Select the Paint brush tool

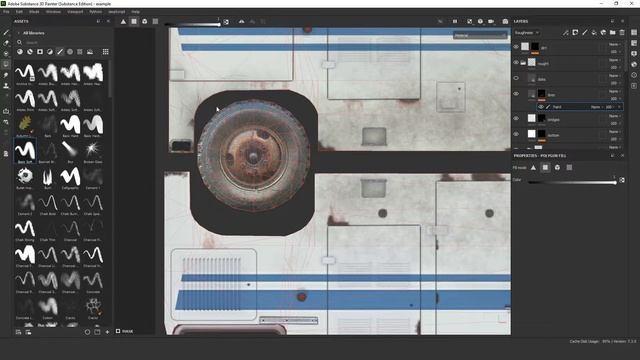(6, 32)
